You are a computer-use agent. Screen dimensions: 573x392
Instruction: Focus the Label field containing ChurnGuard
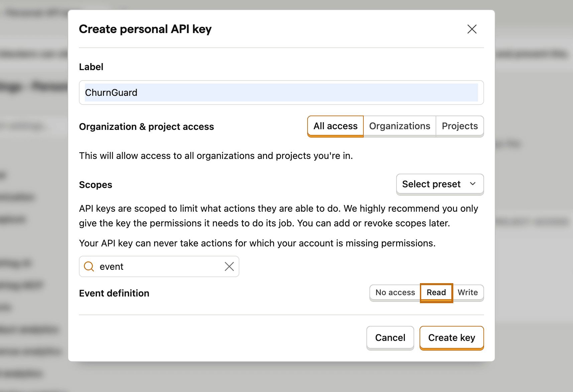click(x=281, y=92)
